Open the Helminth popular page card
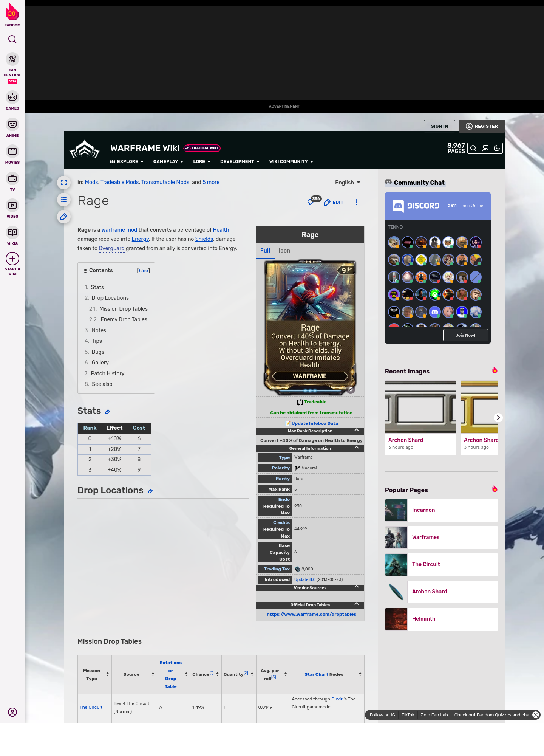 [x=442, y=619]
